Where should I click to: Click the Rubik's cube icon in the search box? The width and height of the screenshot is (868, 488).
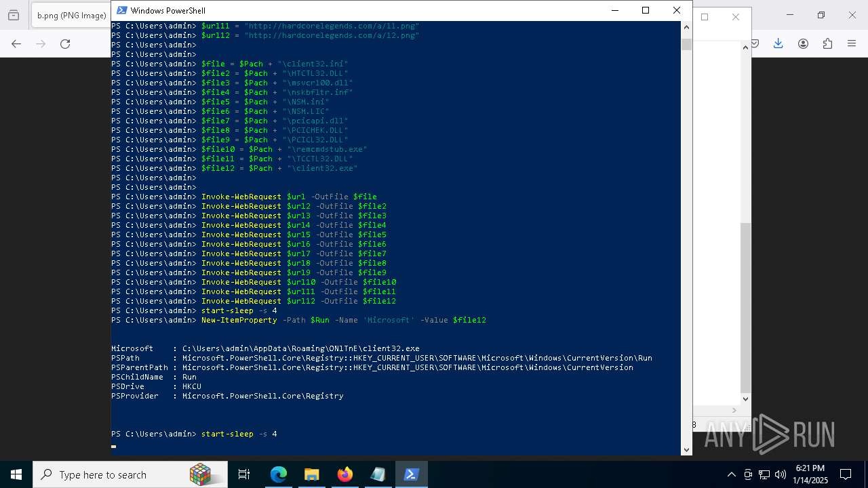click(x=200, y=474)
